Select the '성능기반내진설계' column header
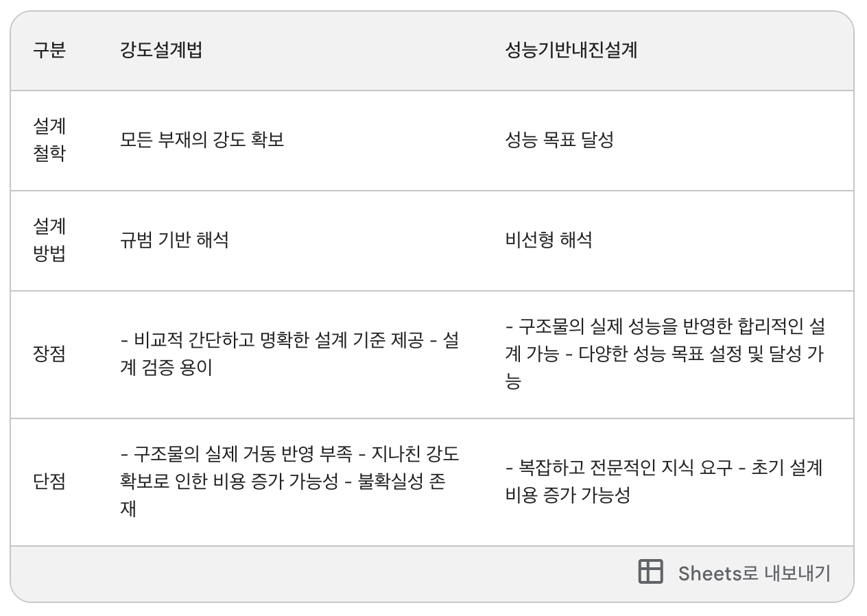 pyautogui.click(x=571, y=50)
